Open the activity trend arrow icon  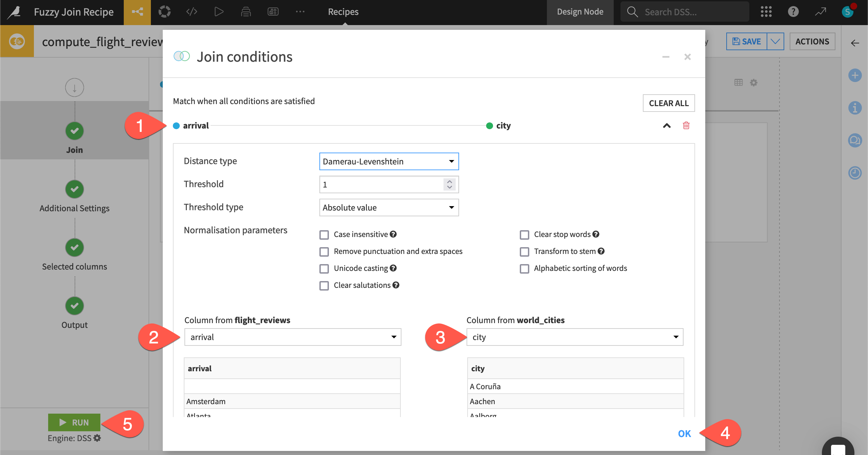tap(821, 12)
